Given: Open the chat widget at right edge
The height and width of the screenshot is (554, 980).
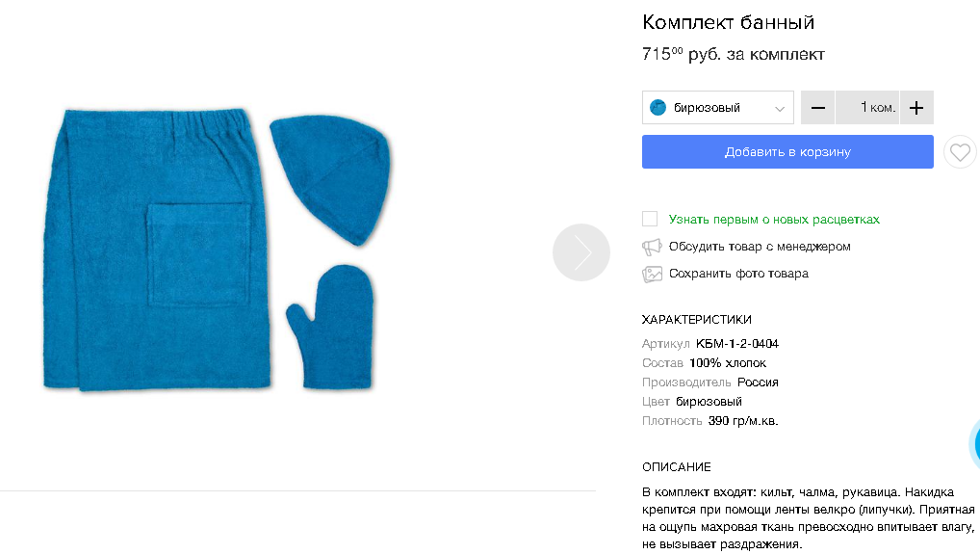Looking at the screenshot, I should [x=974, y=444].
